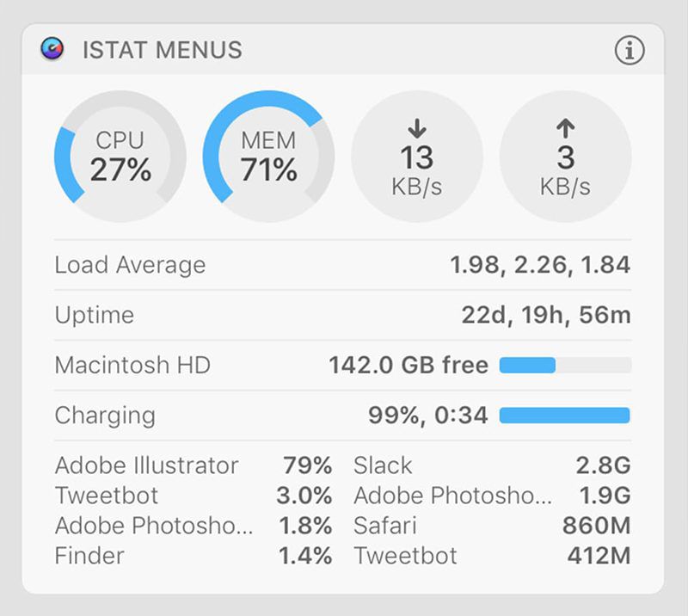Click the Tweetbot entry showing 3.0% CPU
Image resolution: width=688 pixels, height=616 pixels.
[x=107, y=496]
